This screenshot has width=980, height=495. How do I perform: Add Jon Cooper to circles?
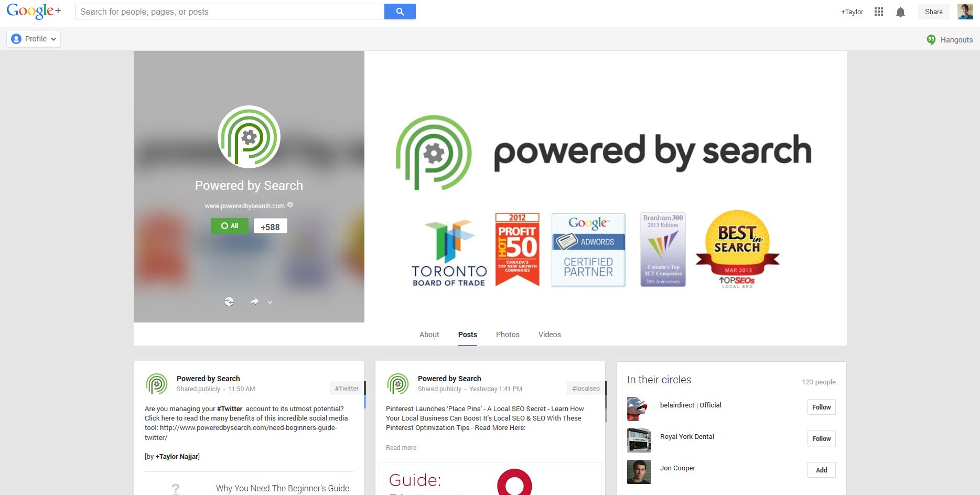pyautogui.click(x=821, y=470)
